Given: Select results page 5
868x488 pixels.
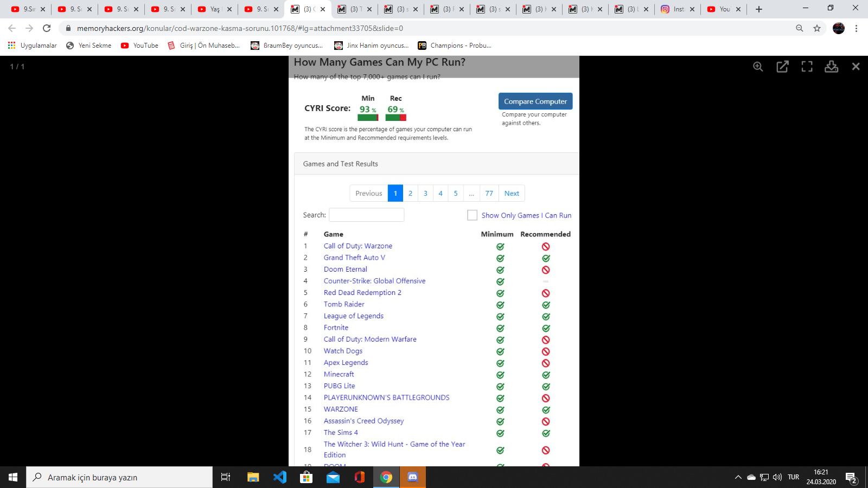Looking at the screenshot, I should pos(456,194).
